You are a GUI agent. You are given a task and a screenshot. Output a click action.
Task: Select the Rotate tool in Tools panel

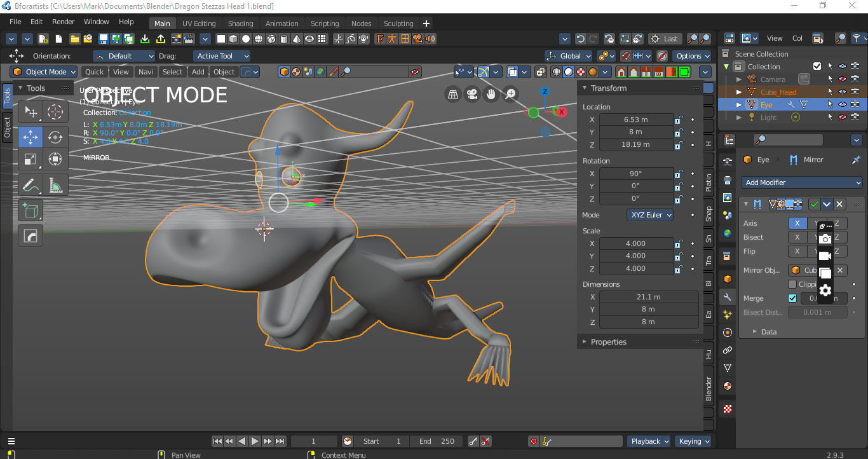pos(55,137)
